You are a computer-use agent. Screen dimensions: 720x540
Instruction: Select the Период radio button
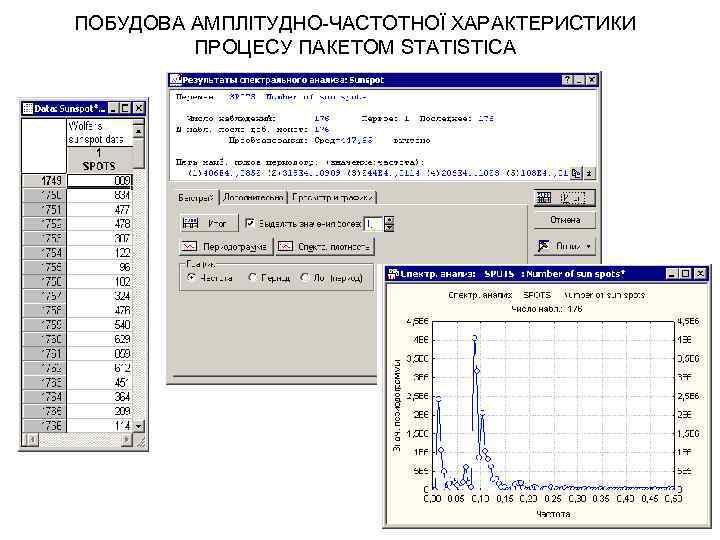[x=252, y=277]
